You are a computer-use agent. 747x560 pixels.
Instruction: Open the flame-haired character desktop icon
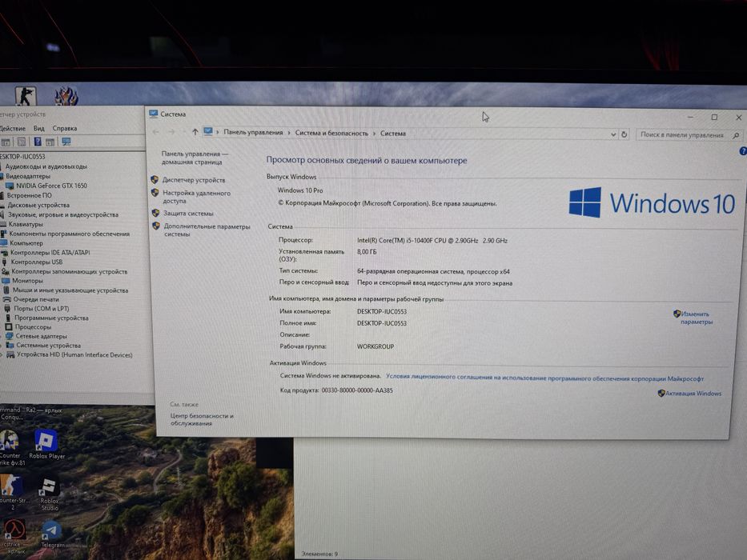pyautogui.click(x=66, y=96)
